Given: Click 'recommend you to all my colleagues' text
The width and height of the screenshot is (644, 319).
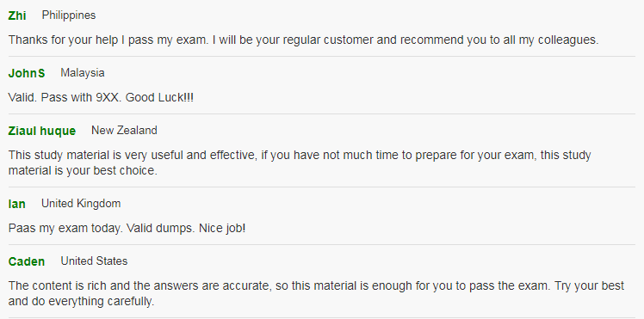Looking at the screenshot, I should [499, 40].
